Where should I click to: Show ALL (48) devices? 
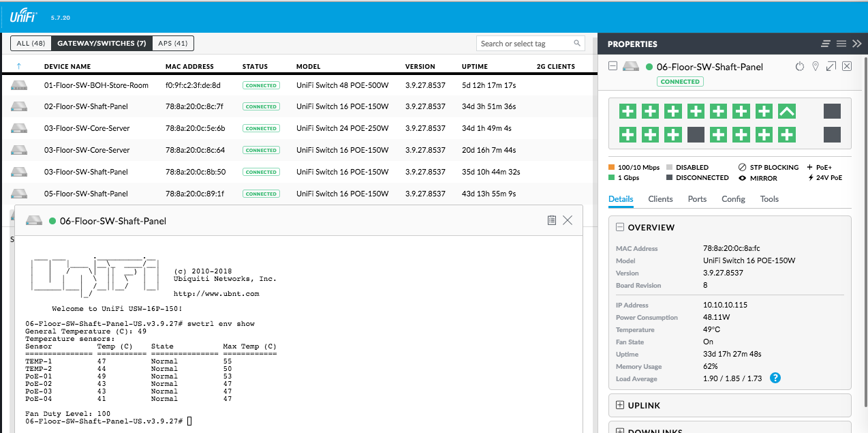point(31,44)
